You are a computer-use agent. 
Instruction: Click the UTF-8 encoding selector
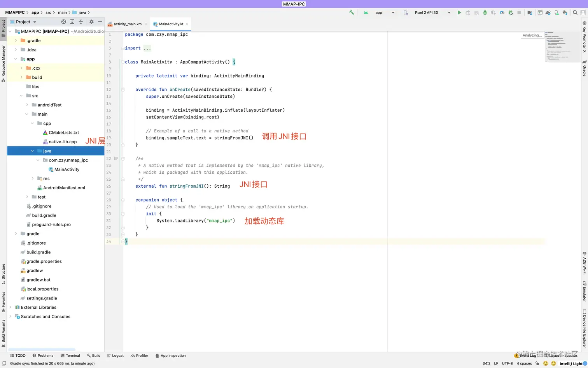pos(507,363)
